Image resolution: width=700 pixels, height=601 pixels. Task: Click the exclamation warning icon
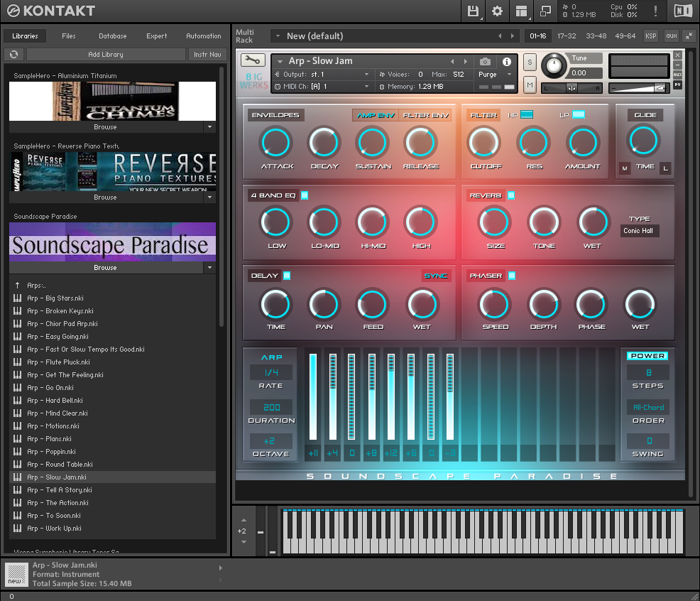(x=655, y=11)
